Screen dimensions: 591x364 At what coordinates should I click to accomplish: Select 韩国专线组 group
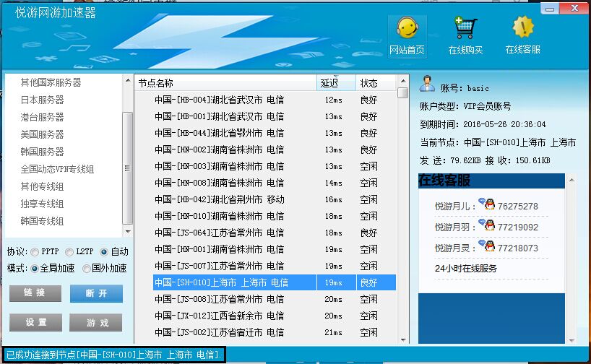coord(42,221)
